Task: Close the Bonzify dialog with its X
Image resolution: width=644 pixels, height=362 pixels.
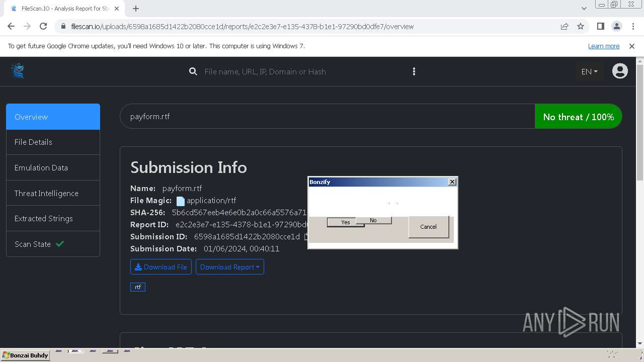Action: [452, 182]
